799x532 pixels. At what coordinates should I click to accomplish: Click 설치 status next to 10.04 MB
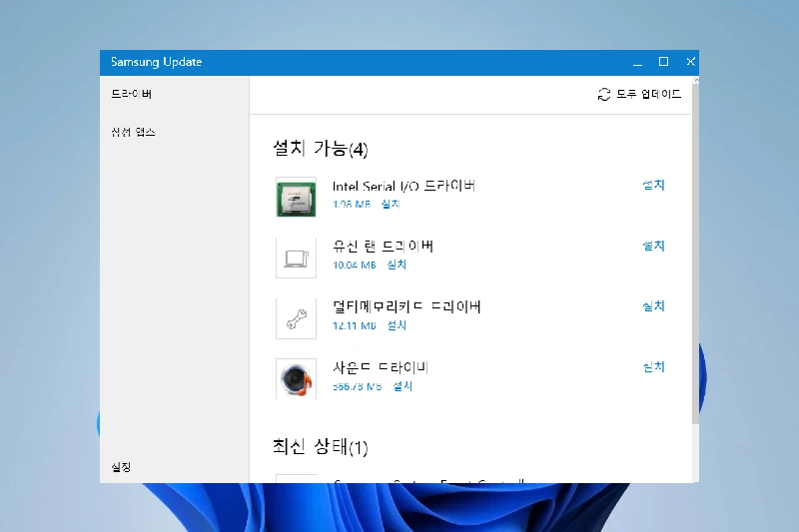point(397,265)
